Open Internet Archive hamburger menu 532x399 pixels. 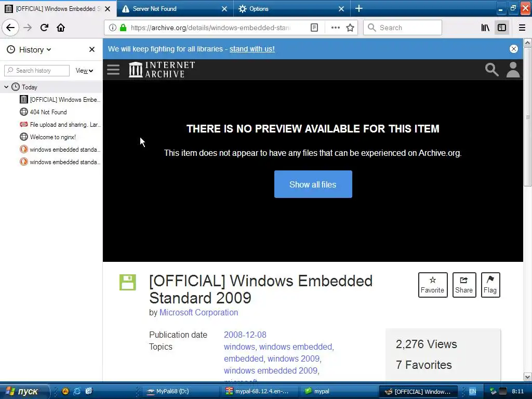click(113, 70)
